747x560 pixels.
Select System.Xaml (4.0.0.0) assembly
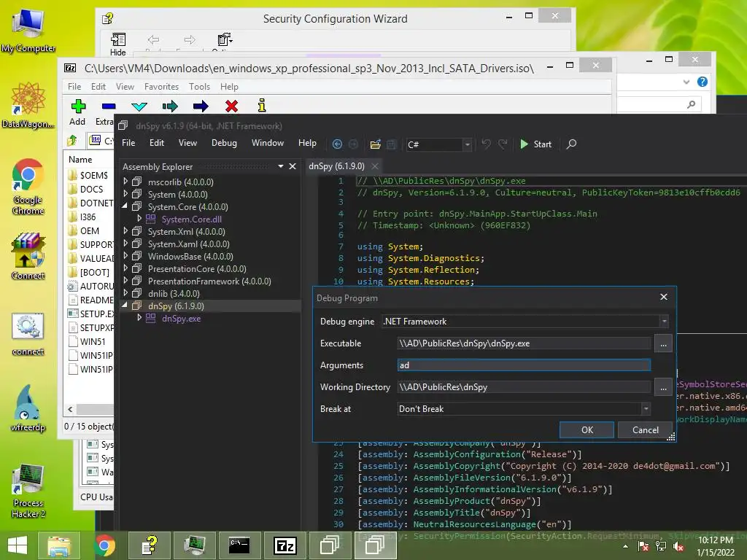tap(188, 244)
